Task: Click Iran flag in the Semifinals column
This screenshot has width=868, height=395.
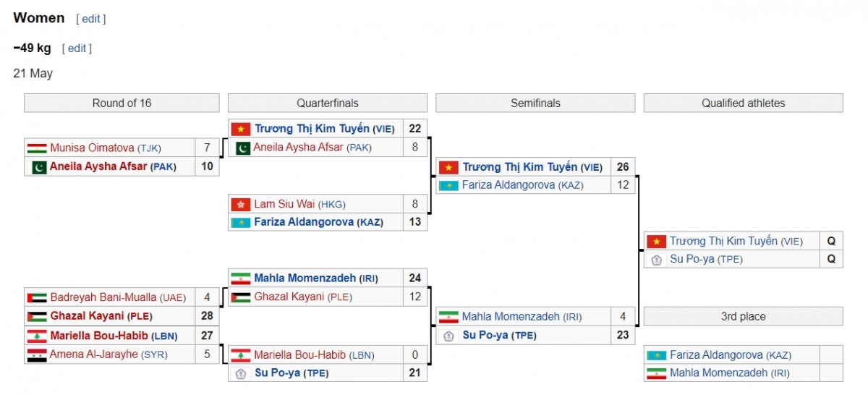Action: point(448,316)
